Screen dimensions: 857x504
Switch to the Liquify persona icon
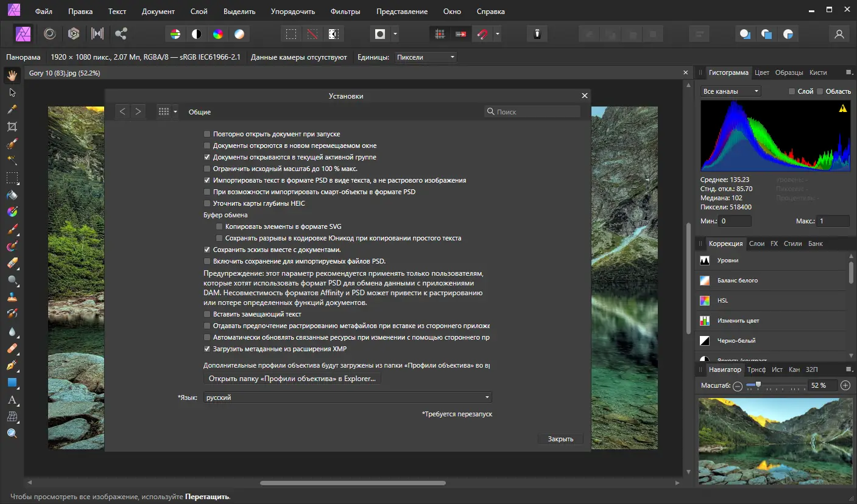pos(50,34)
